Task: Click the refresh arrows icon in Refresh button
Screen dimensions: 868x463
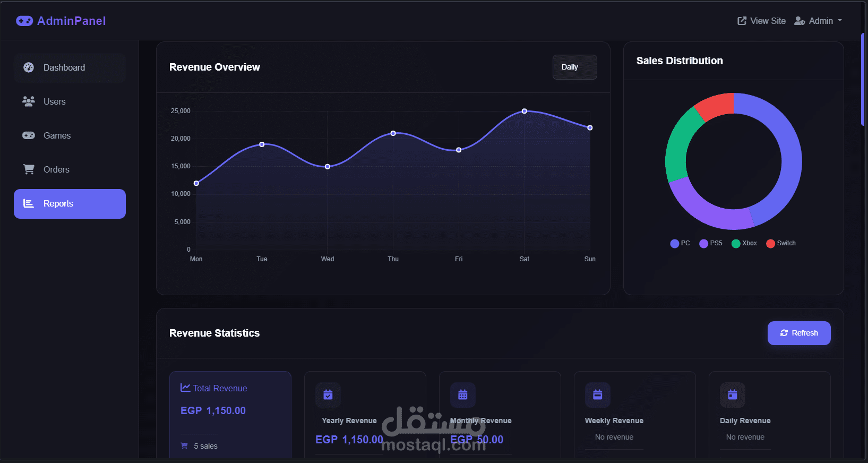Action: pos(784,333)
